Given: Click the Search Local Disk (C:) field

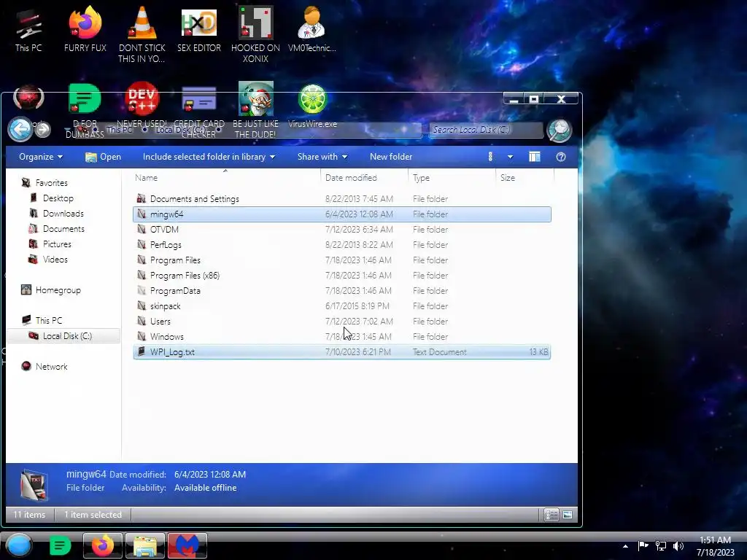Looking at the screenshot, I should coord(485,130).
